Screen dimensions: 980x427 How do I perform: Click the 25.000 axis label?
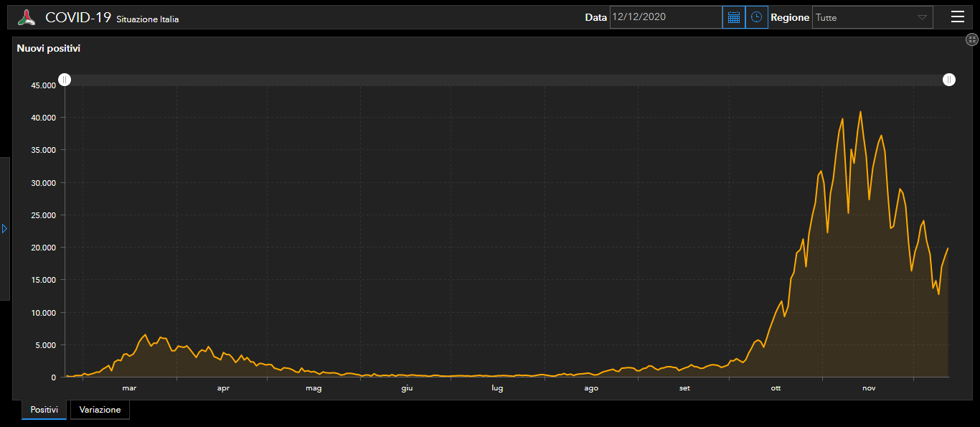coord(43,215)
